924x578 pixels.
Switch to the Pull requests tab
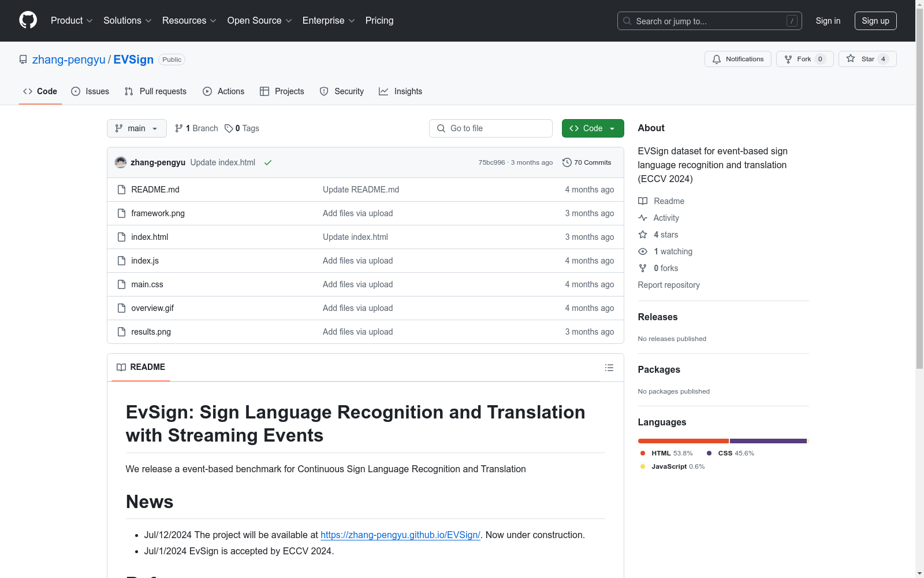(155, 91)
